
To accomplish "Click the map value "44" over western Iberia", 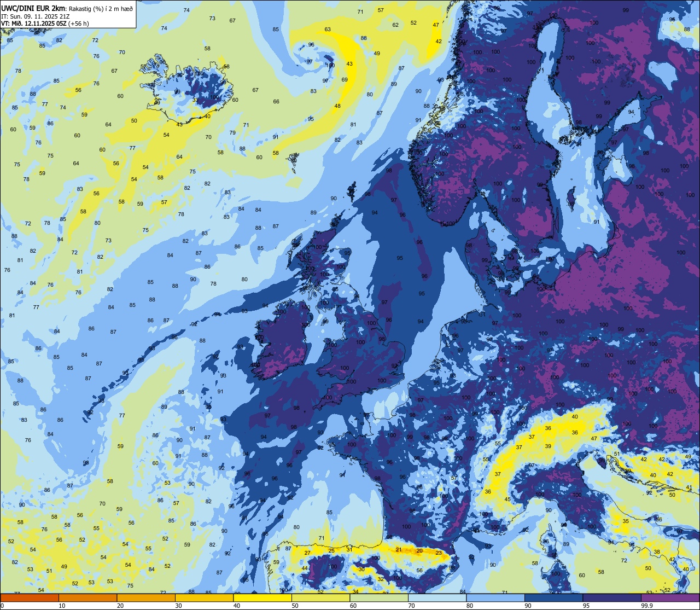I will [x=305, y=568].
